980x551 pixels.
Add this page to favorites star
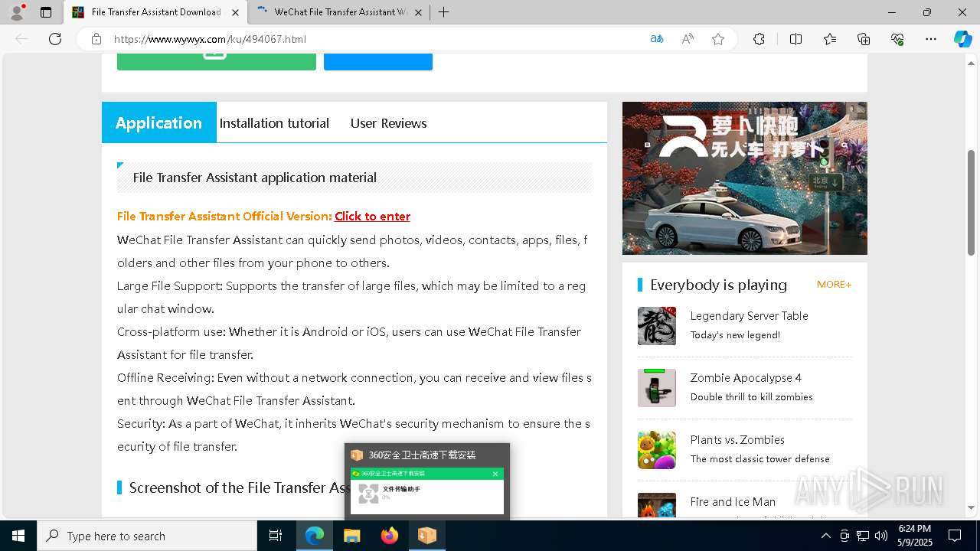[718, 39]
